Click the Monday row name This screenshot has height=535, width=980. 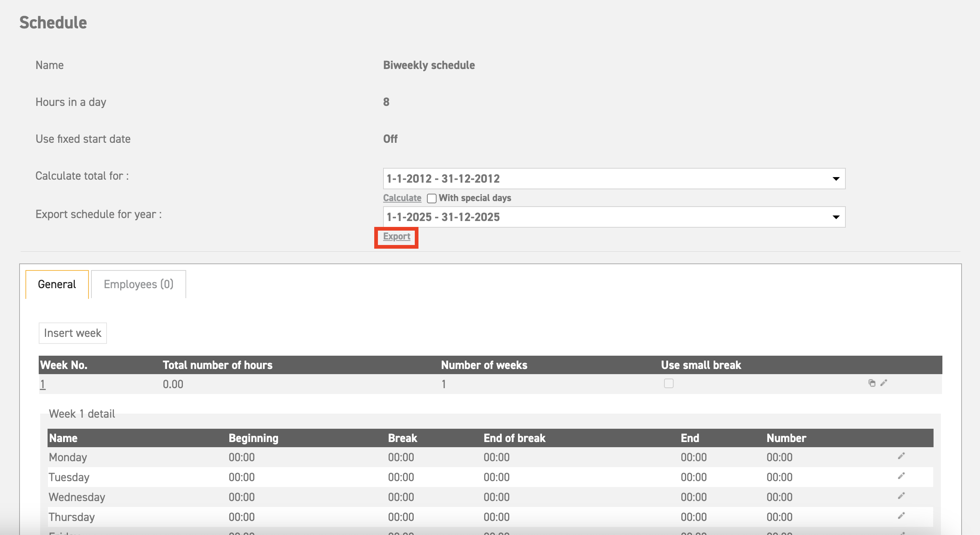pos(68,457)
